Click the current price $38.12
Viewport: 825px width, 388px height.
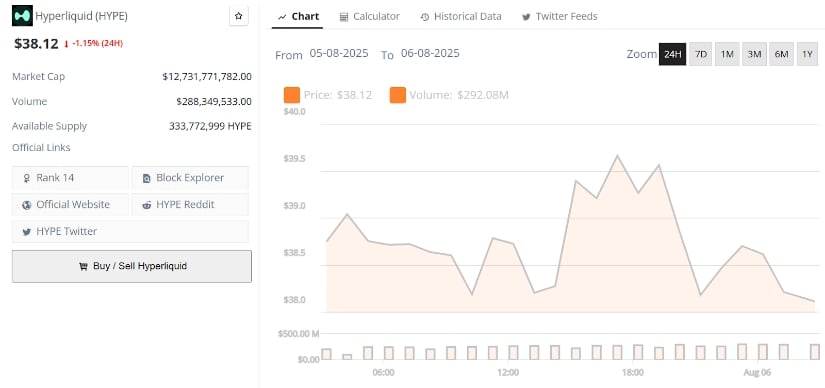(x=36, y=44)
